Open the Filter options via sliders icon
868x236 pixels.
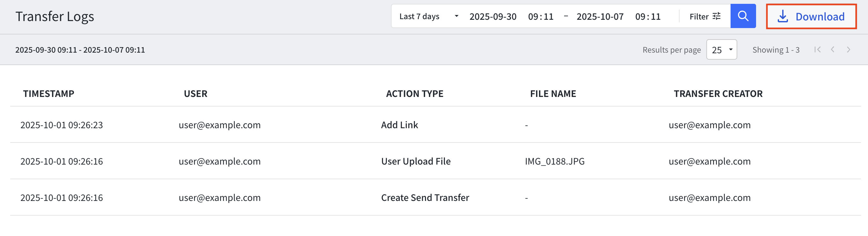[717, 16]
